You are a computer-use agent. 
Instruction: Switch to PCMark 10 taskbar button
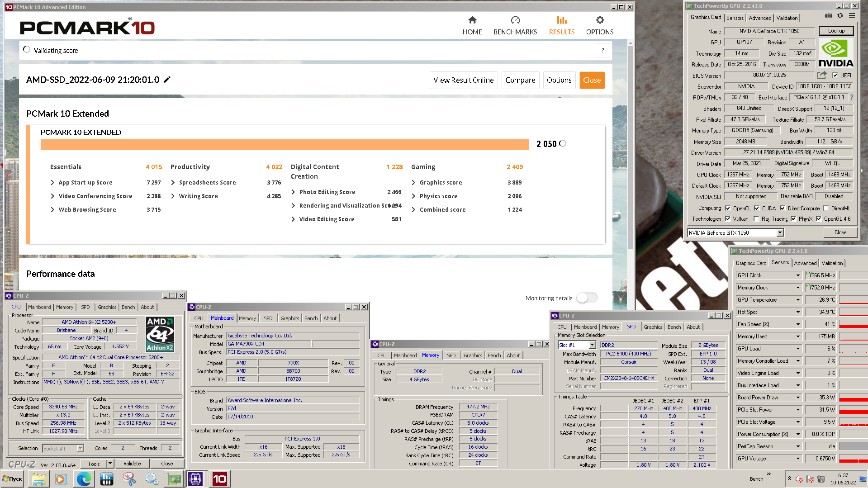pyautogui.click(x=219, y=479)
